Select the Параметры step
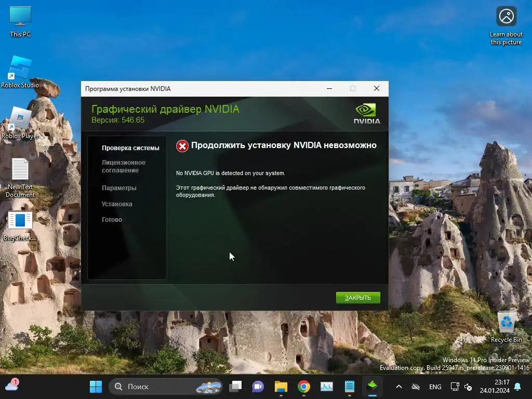This screenshot has width=532, height=399. [119, 188]
